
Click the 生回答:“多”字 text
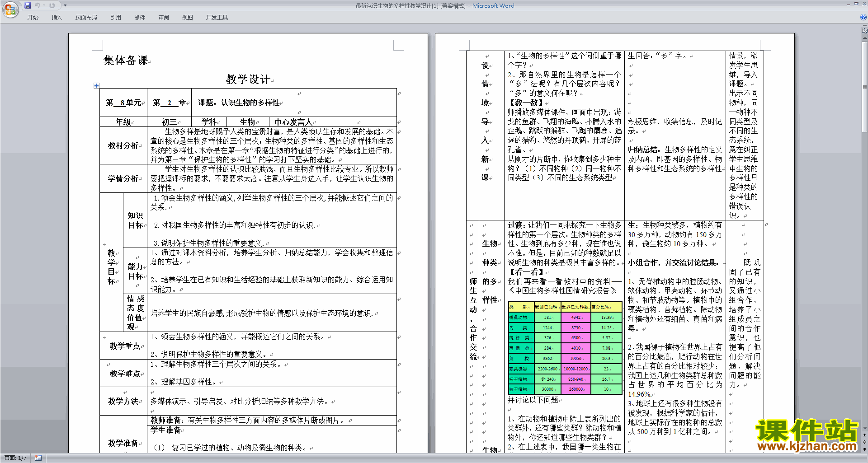tap(658, 56)
